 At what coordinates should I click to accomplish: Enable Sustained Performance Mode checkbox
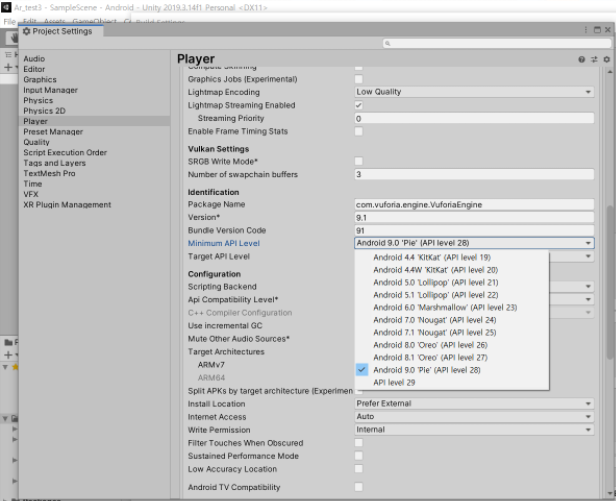click(x=359, y=456)
